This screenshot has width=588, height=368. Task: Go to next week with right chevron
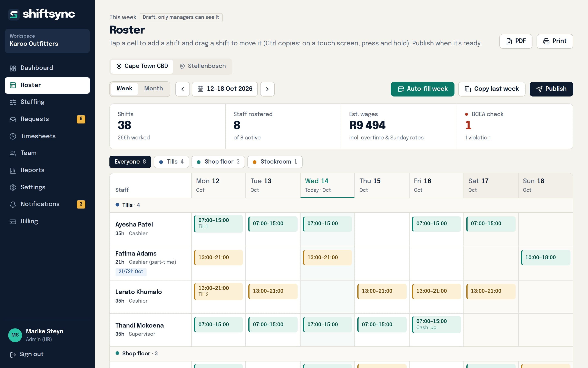click(267, 89)
